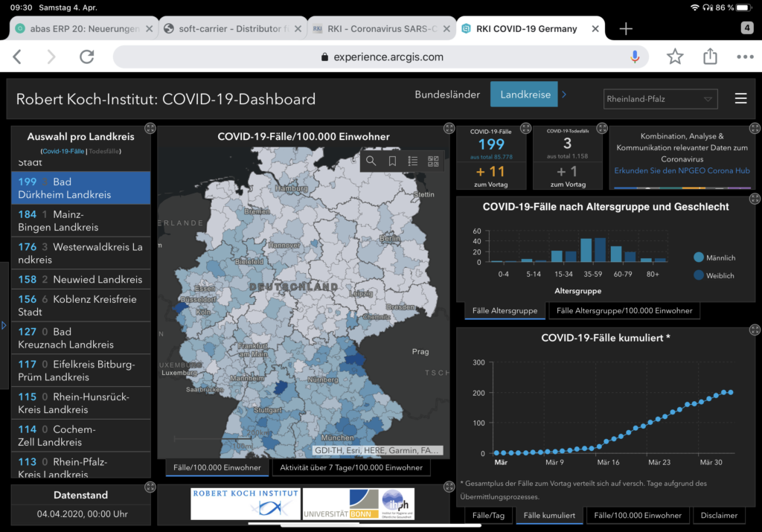Expand the collapsed left side panel arrow
Image resolution: width=762 pixels, height=532 pixels.
coord(4,325)
